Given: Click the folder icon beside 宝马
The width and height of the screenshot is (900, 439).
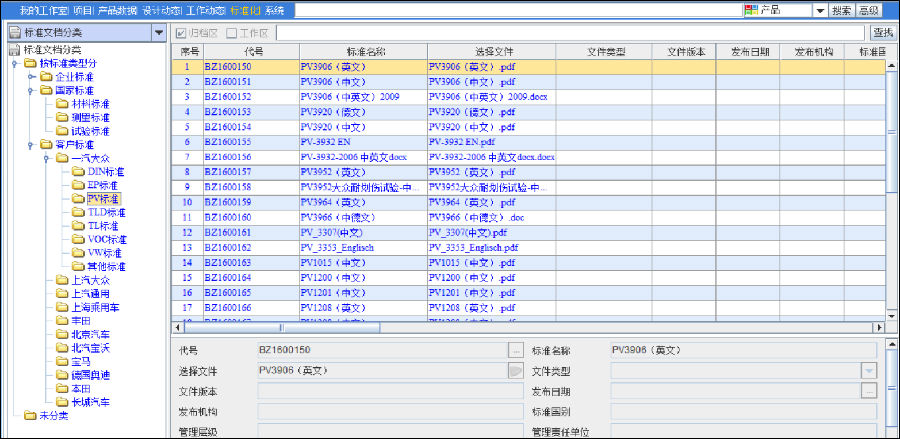Looking at the screenshot, I should 62,362.
